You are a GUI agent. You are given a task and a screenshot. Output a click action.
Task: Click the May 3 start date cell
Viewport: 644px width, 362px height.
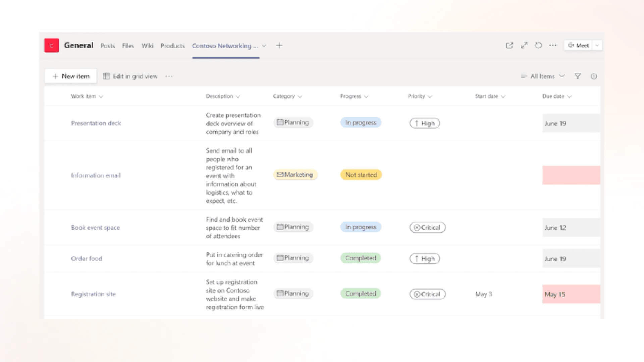483,294
